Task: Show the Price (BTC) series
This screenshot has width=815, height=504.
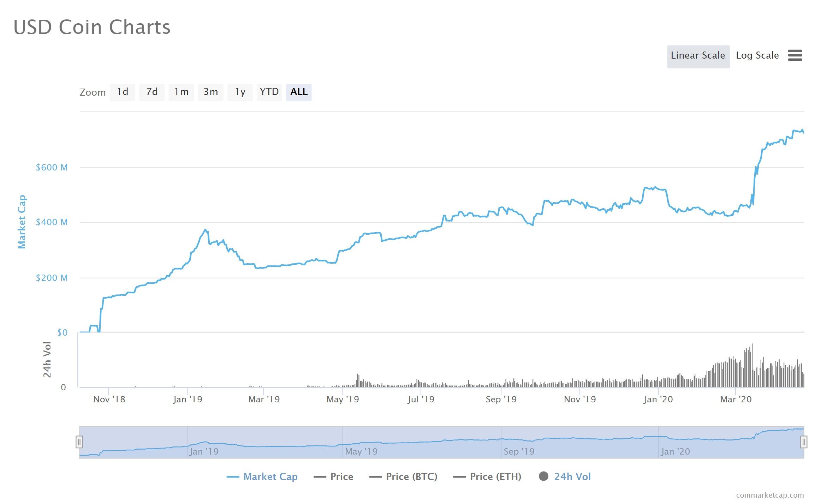Action: 411,477
